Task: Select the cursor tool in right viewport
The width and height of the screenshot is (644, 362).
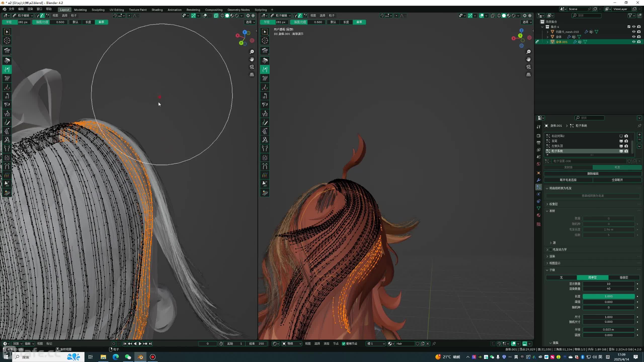Action: click(x=265, y=40)
